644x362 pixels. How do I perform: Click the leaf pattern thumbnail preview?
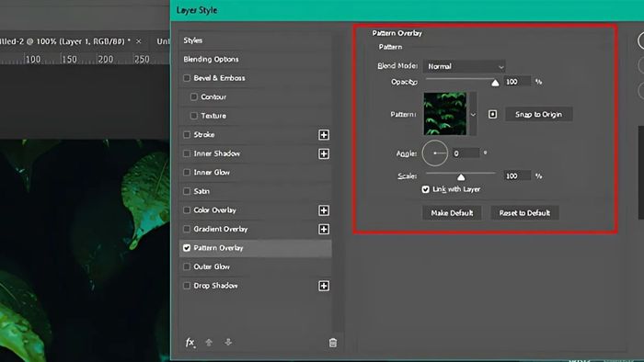444,114
